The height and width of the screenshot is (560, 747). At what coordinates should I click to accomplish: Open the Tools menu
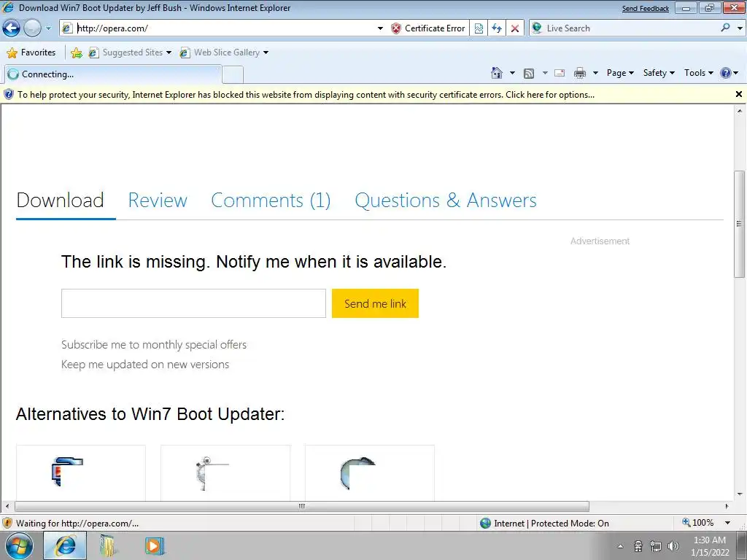coord(698,73)
